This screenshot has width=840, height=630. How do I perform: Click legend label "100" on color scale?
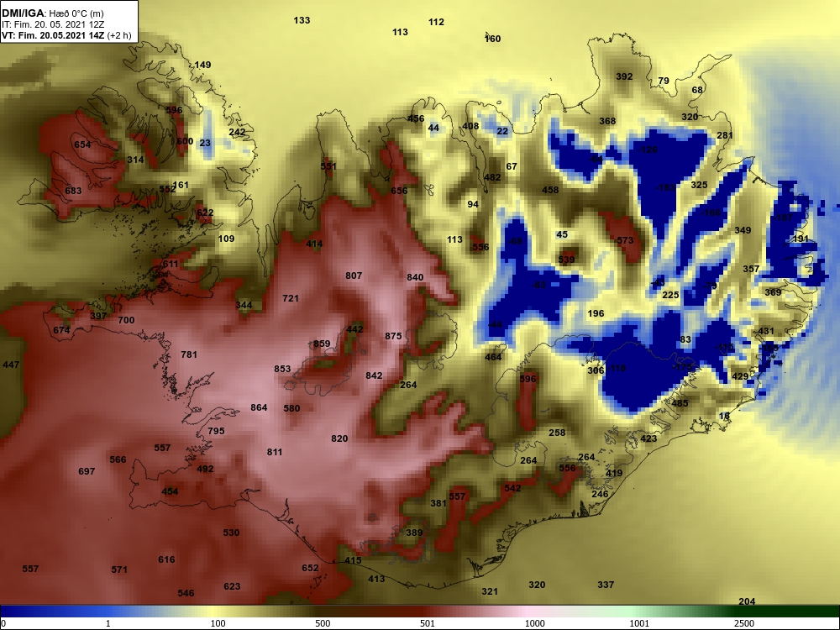pyautogui.click(x=218, y=623)
